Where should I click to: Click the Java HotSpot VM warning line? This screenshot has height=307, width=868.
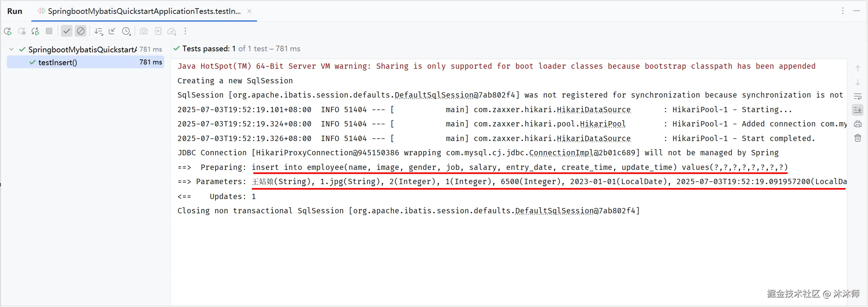pyautogui.click(x=496, y=66)
